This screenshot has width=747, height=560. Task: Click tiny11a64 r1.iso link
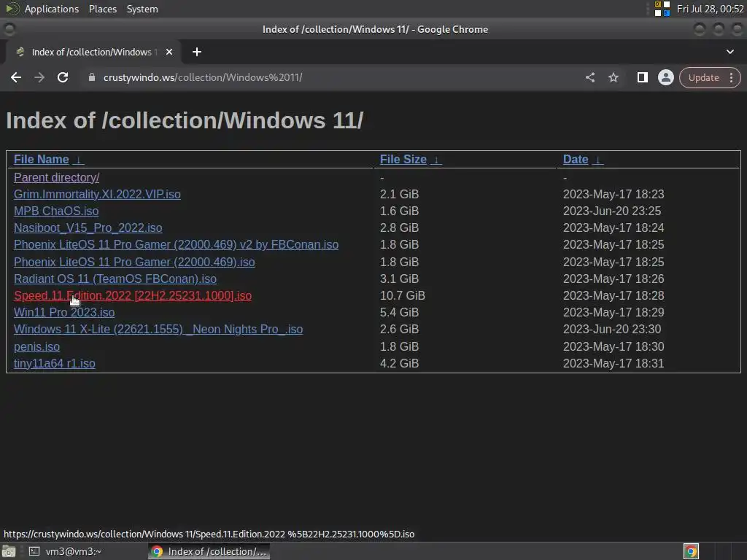(x=54, y=363)
